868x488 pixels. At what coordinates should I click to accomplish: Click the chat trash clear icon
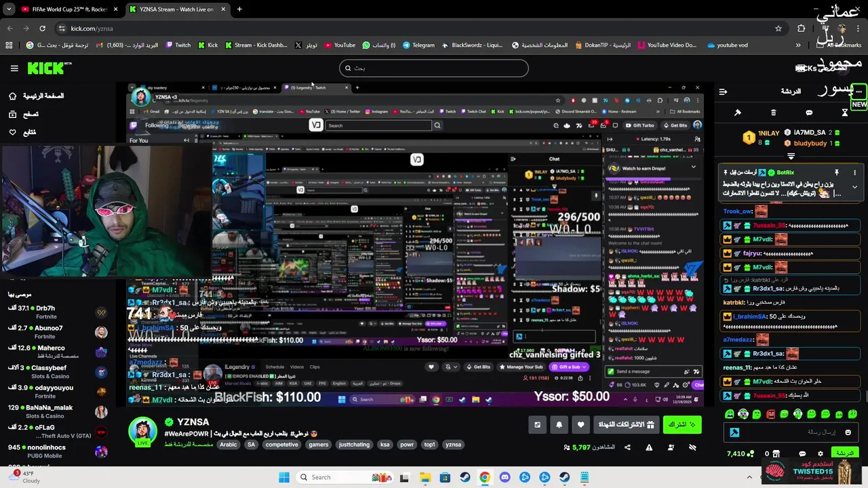pyautogui.click(x=773, y=113)
